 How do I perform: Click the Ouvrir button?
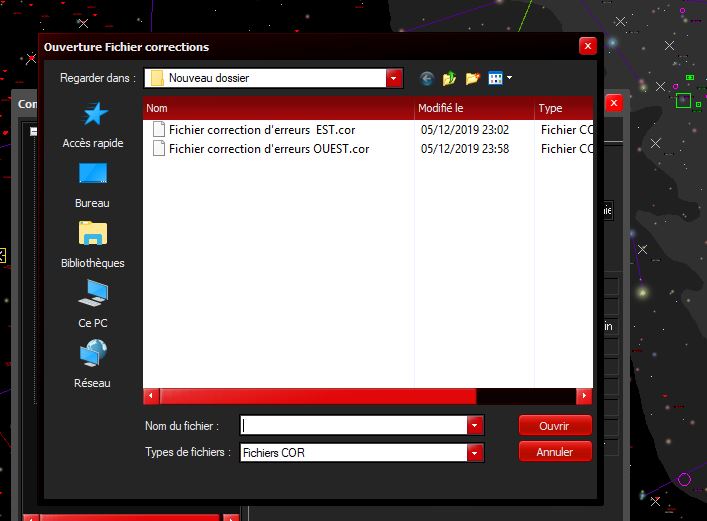555,426
